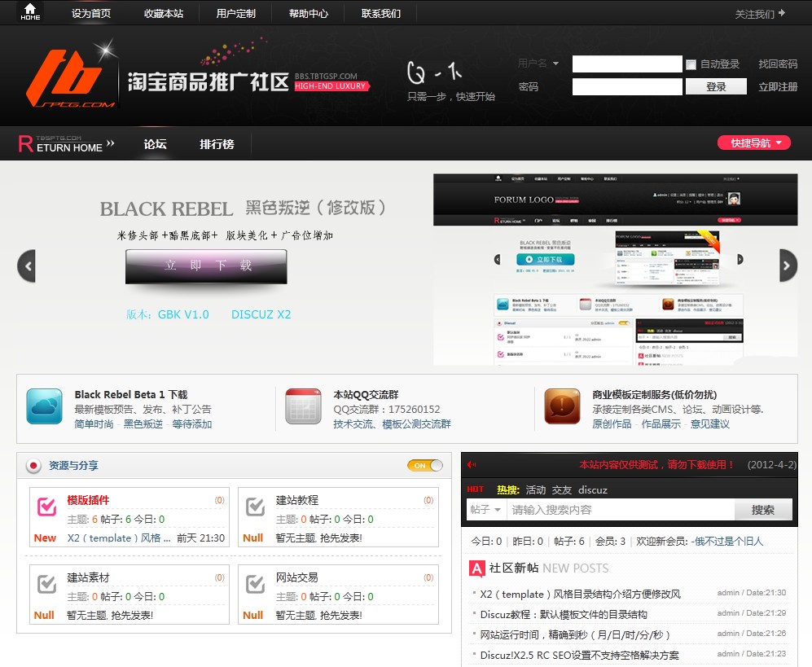Open the 帖子 search type dropdown
812x667 pixels.
click(485, 509)
